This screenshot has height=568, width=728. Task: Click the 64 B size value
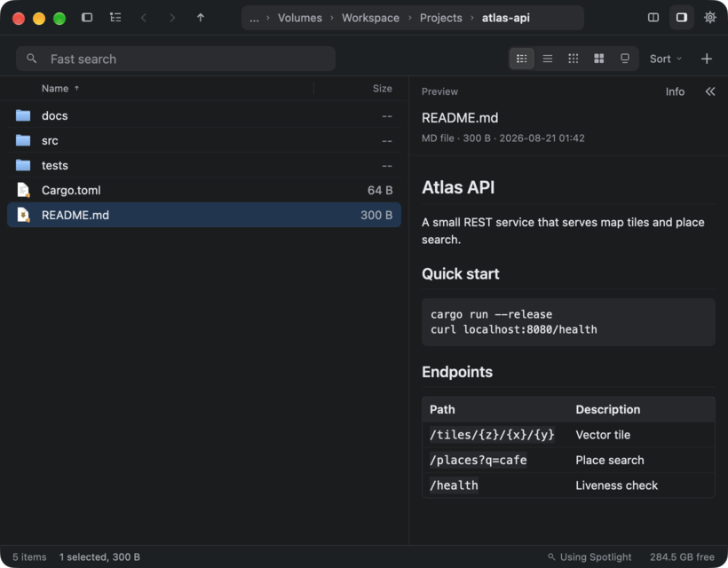[380, 190]
